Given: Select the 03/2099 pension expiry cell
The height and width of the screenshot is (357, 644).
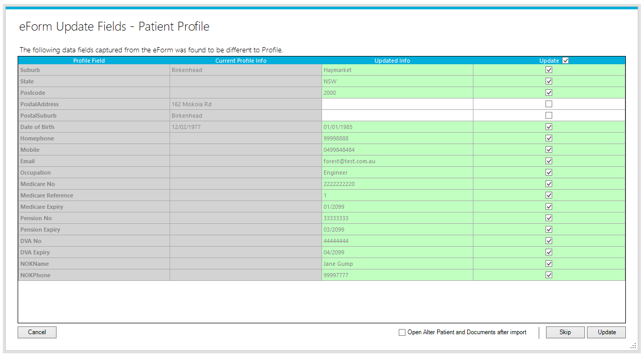Looking at the screenshot, I should pos(397,230).
